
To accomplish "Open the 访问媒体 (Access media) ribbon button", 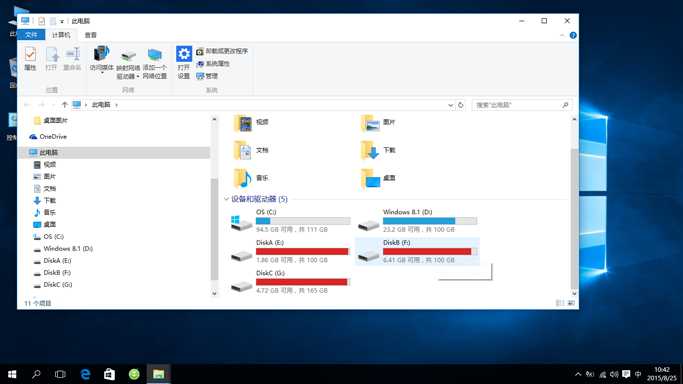I will [101, 59].
